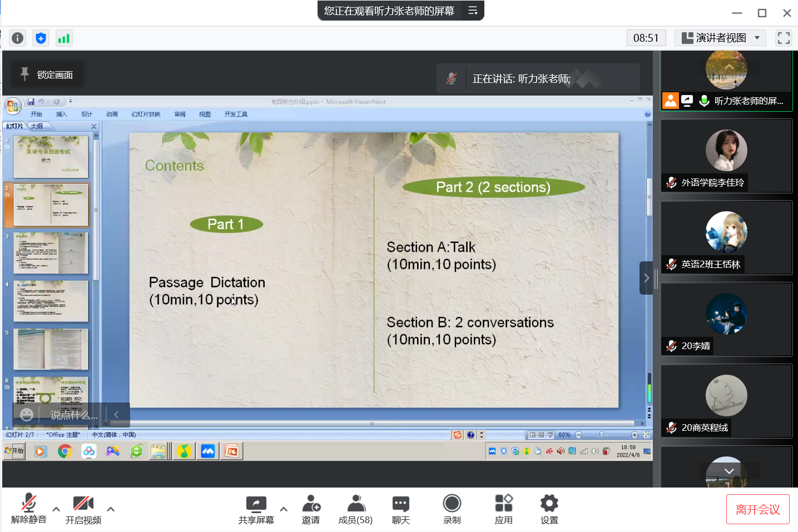The width and height of the screenshot is (798, 532).
Task: Open the invite participants icon
Action: click(311, 509)
